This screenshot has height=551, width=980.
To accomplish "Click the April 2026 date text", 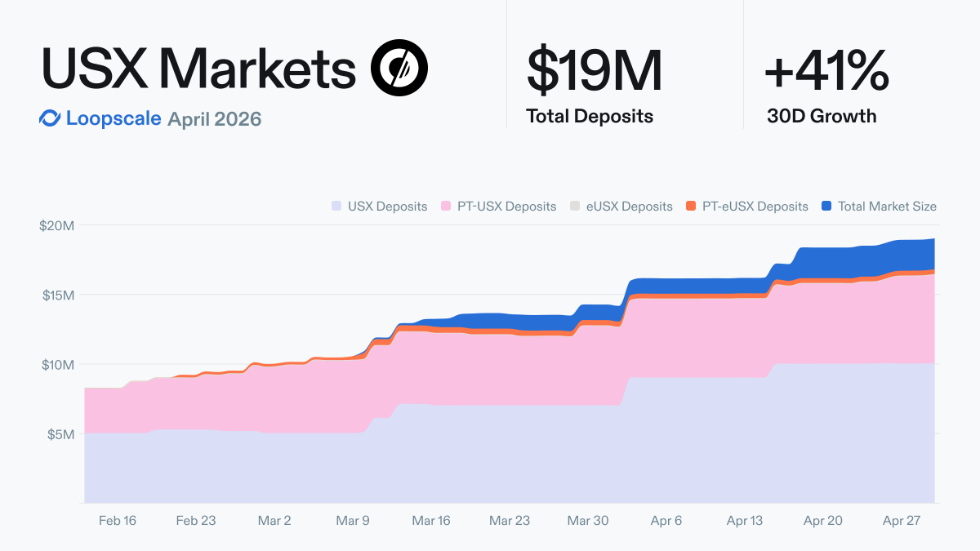I will point(215,119).
